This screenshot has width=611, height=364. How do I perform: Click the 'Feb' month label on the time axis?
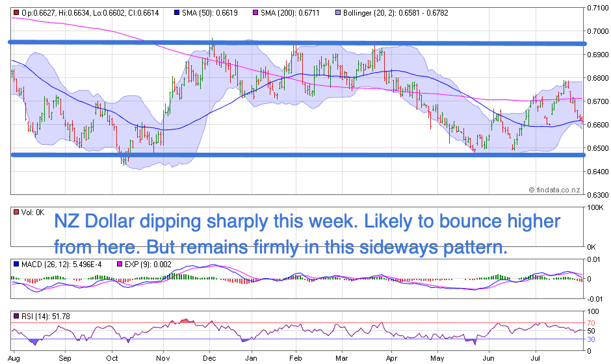pyautogui.click(x=296, y=358)
